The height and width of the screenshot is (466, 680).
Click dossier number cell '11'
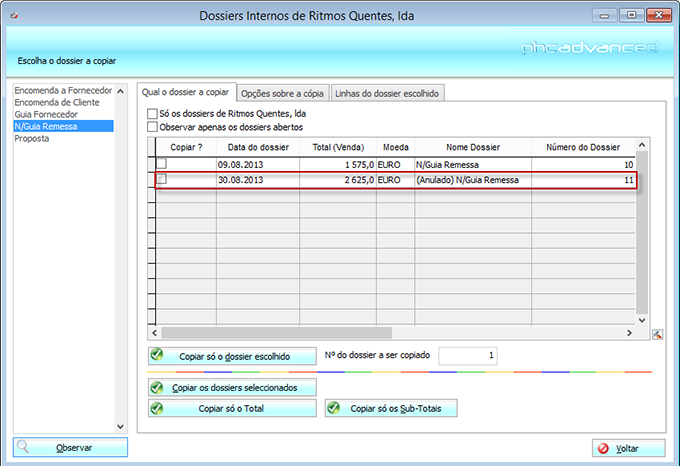583,180
